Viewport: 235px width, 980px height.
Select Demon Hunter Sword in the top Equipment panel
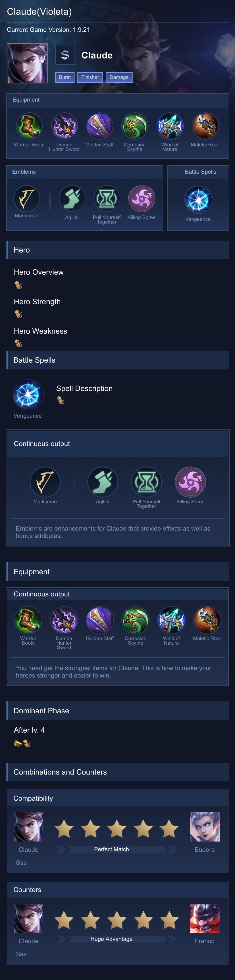(65, 126)
